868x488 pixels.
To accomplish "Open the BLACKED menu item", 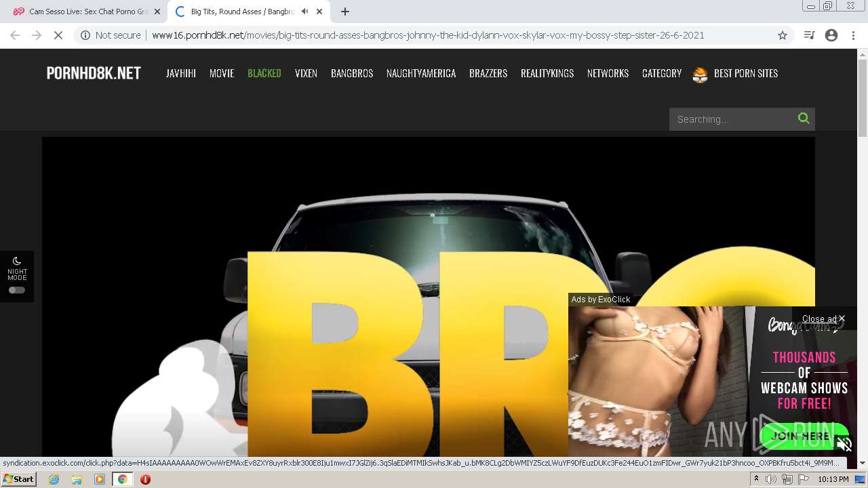I will (x=264, y=73).
